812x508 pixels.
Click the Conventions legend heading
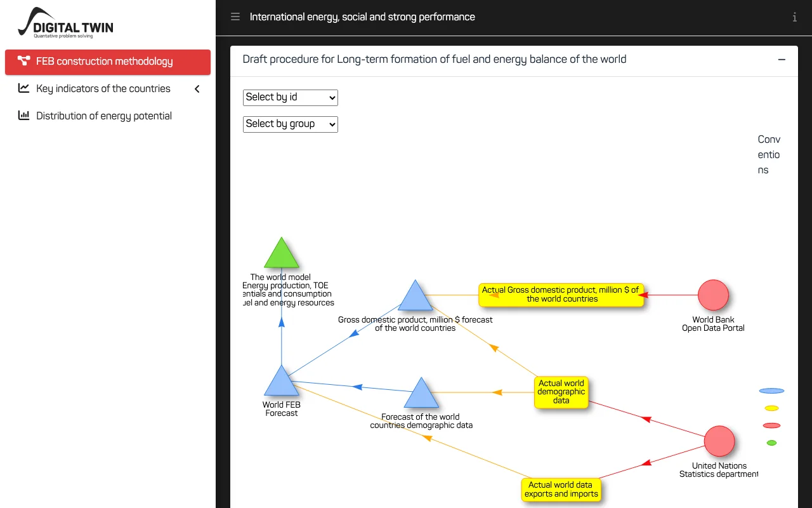[769, 155]
